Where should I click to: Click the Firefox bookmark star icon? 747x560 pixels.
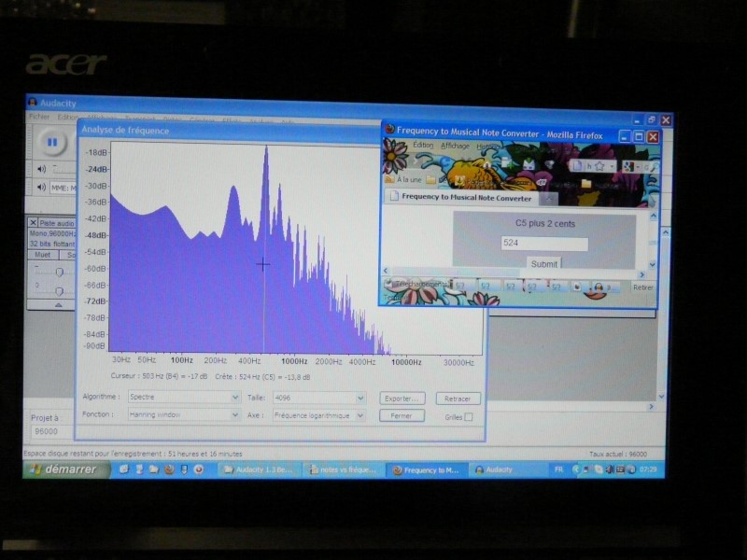[599, 166]
